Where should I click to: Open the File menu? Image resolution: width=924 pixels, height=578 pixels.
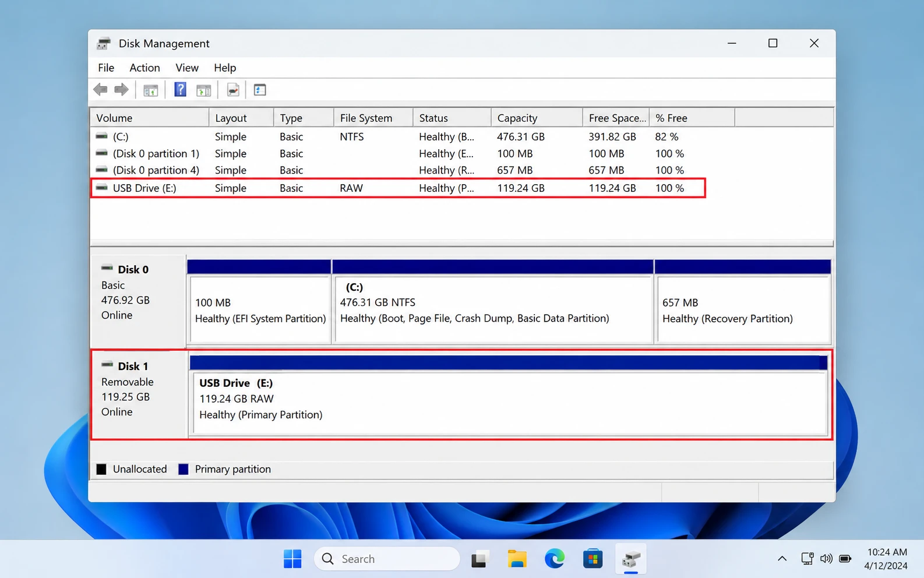click(106, 68)
